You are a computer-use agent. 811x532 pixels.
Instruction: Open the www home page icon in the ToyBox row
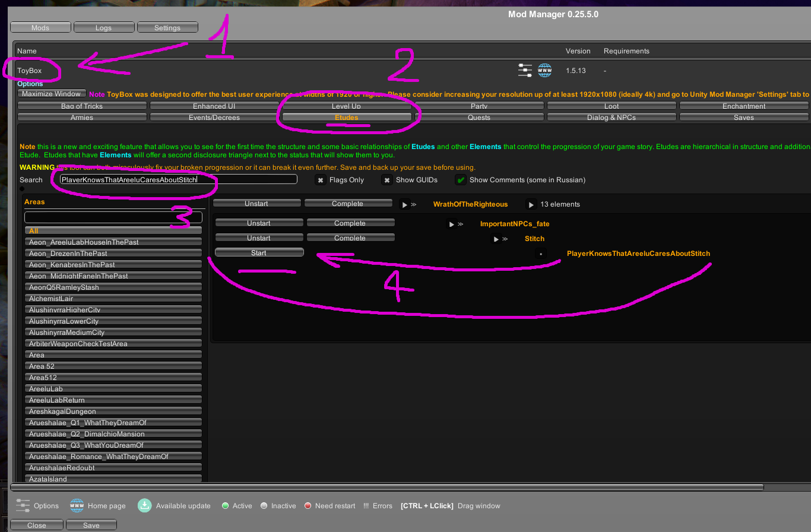[x=544, y=70]
